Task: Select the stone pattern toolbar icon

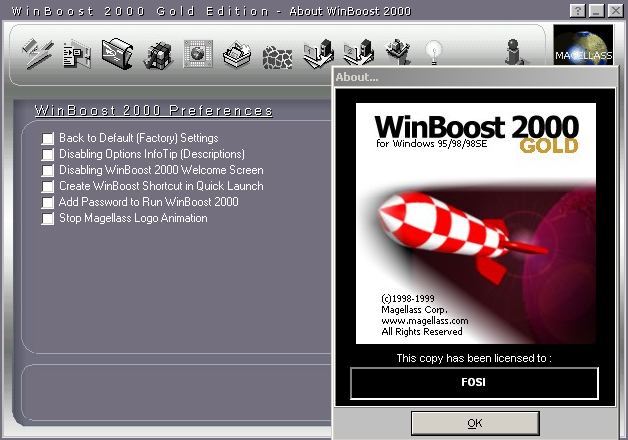Action: (278, 57)
